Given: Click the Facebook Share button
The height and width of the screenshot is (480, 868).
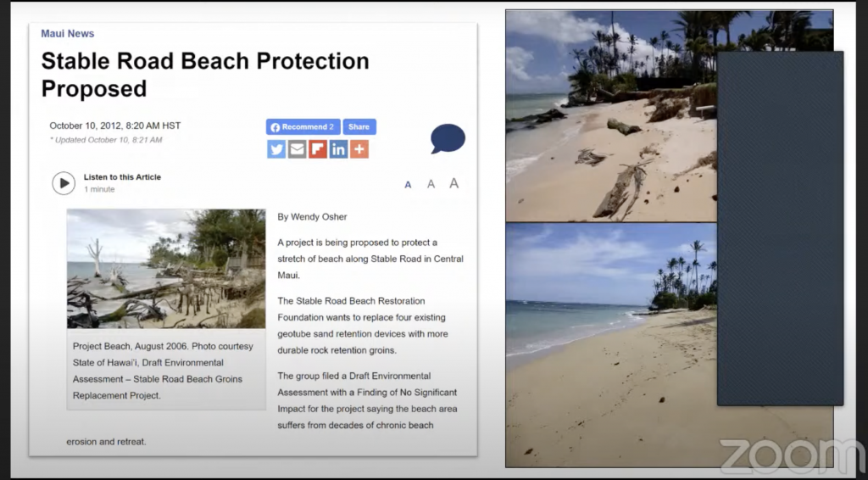Looking at the screenshot, I should coord(359,126).
